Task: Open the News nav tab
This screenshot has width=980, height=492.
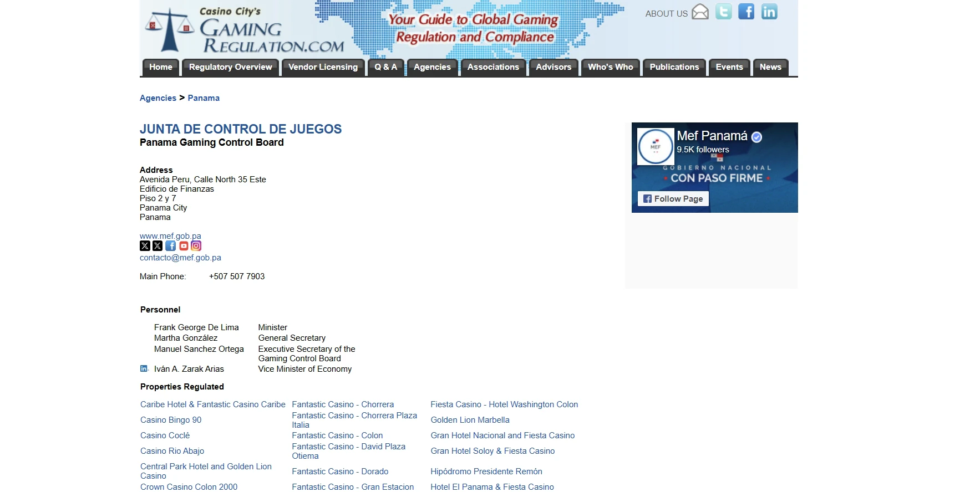Action: coord(771,67)
